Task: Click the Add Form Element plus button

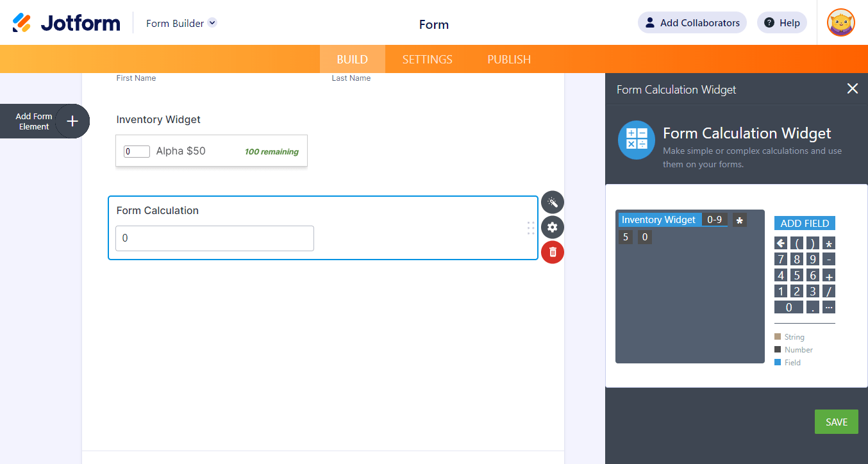Action: tap(72, 121)
